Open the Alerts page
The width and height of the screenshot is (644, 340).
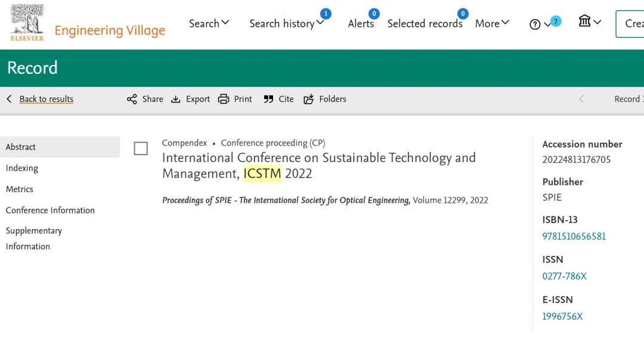[x=361, y=23]
